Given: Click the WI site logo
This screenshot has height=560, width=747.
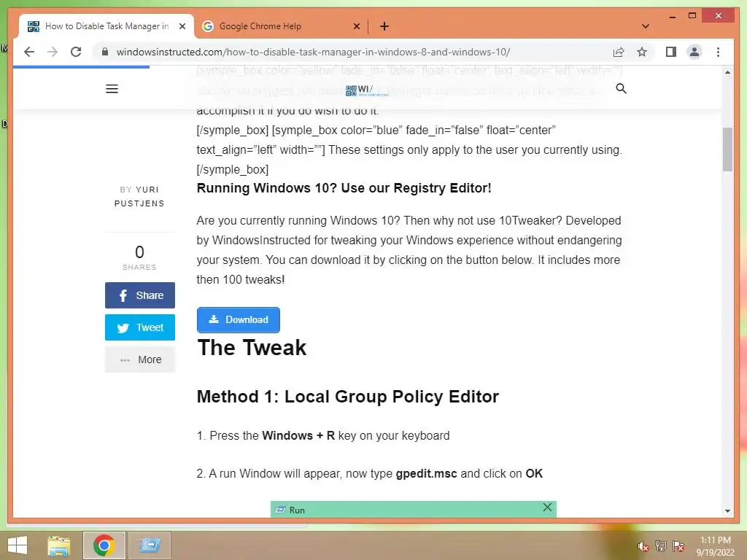Looking at the screenshot, I should [367, 90].
